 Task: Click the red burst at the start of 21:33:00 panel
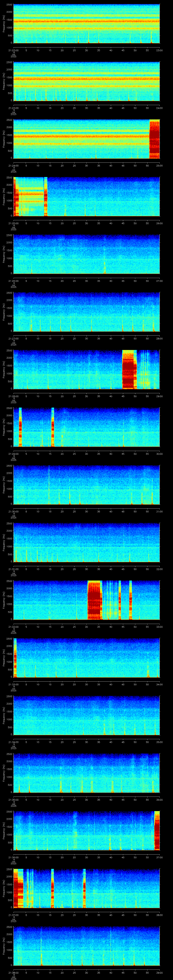[x=15, y=658]
